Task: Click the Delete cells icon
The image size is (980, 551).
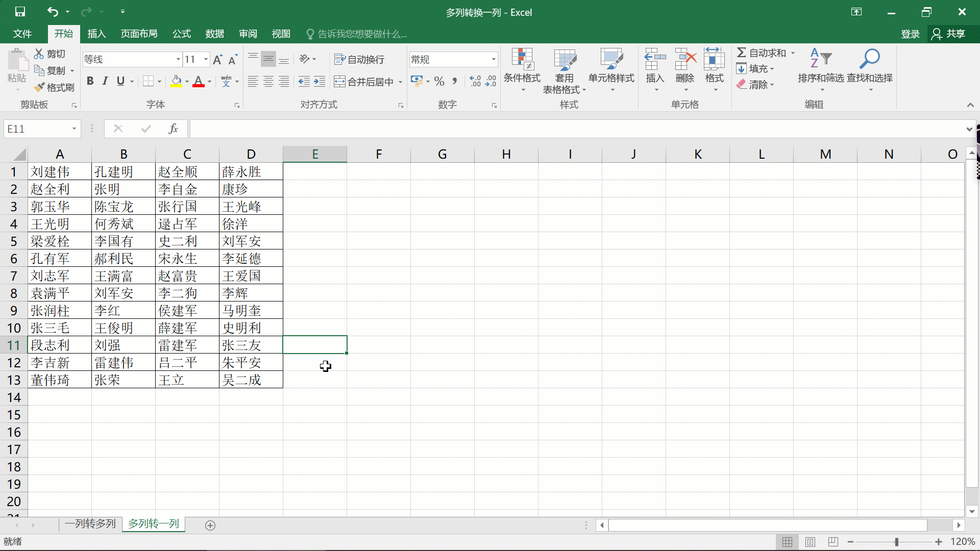Action: (685, 60)
